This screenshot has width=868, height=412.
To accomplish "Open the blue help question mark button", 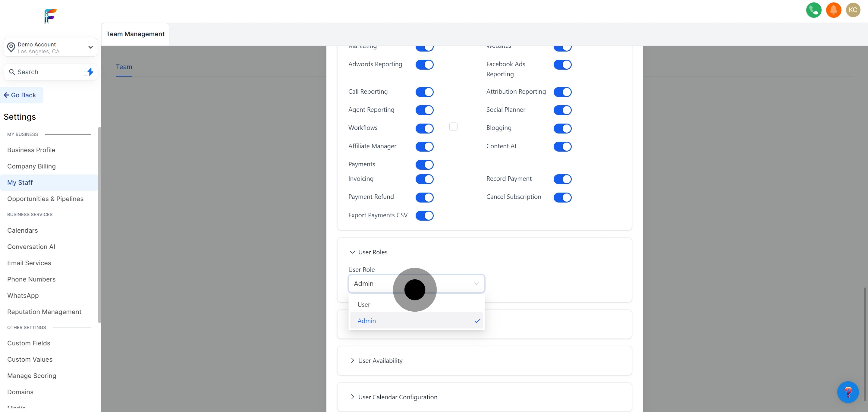I will [848, 392].
